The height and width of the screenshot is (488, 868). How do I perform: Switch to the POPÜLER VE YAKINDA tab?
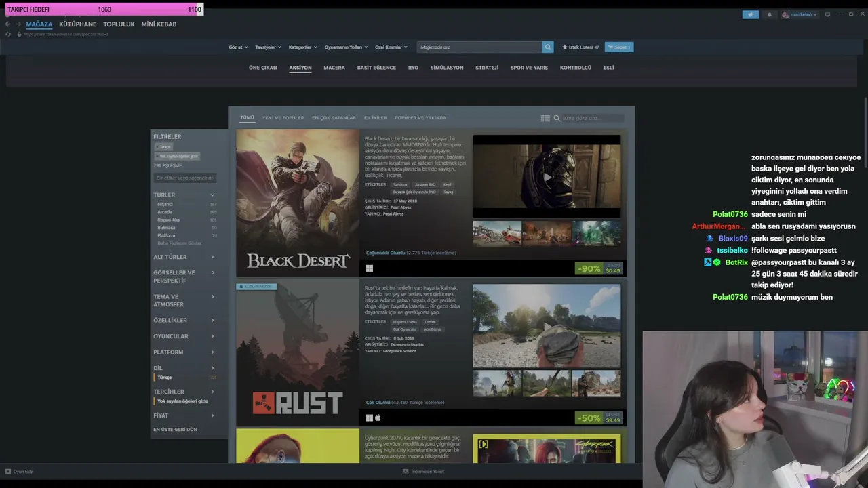pos(420,118)
